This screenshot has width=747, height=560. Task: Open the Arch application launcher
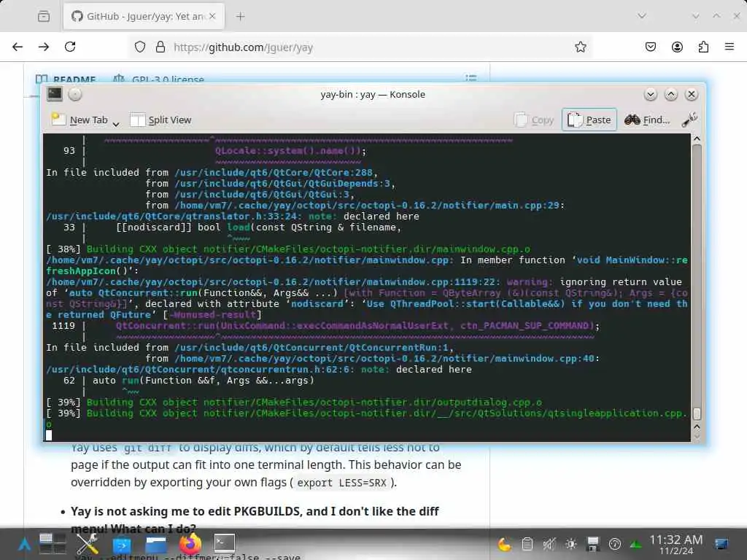pyautogui.click(x=24, y=544)
